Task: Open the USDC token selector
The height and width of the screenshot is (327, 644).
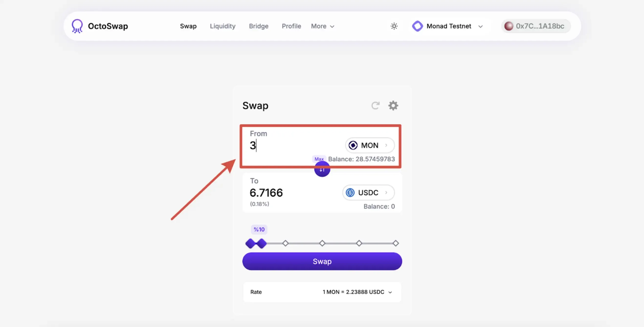Action: (x=368, y=193)
